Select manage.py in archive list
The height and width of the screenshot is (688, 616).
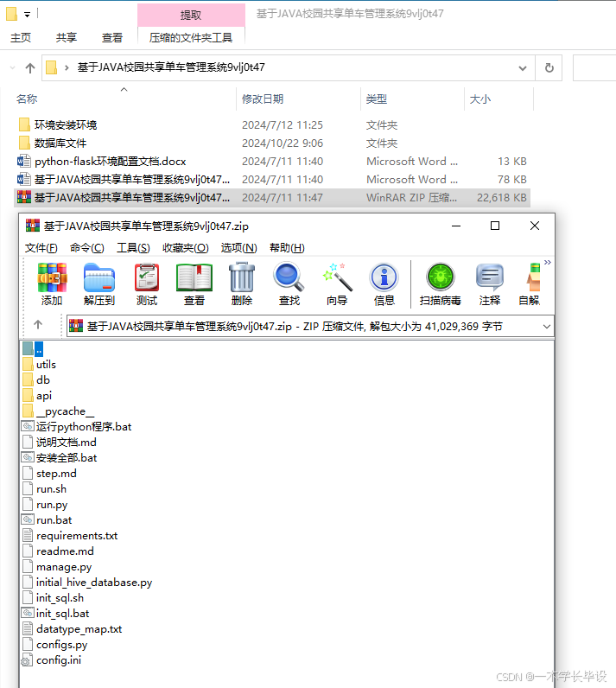pos(57,567)
